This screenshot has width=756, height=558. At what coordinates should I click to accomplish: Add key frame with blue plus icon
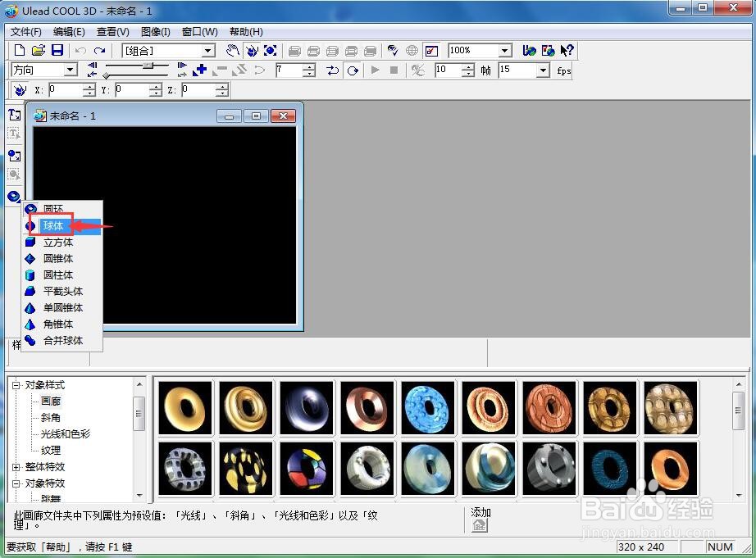(199, 70)
